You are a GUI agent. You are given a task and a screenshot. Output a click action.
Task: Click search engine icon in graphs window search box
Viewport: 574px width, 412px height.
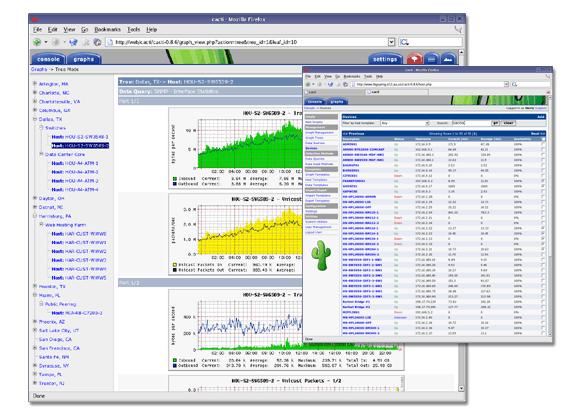pyautogui.click(x=404, y=42)
